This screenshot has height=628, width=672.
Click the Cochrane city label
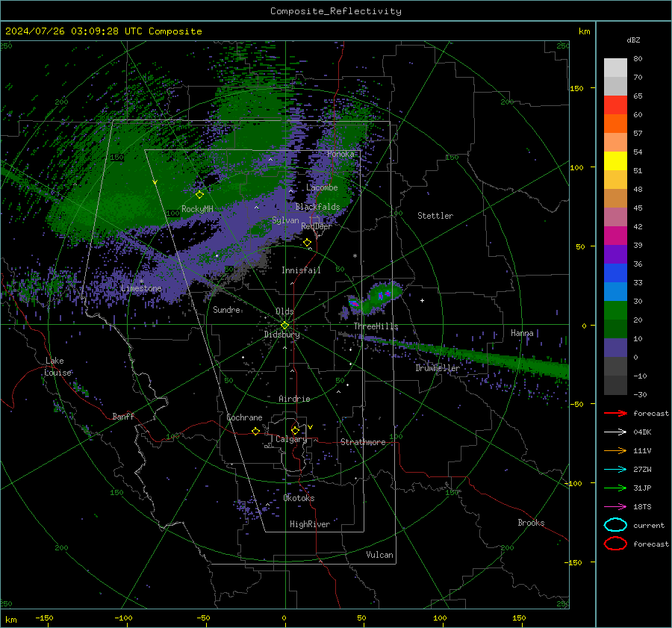(244, 417)
